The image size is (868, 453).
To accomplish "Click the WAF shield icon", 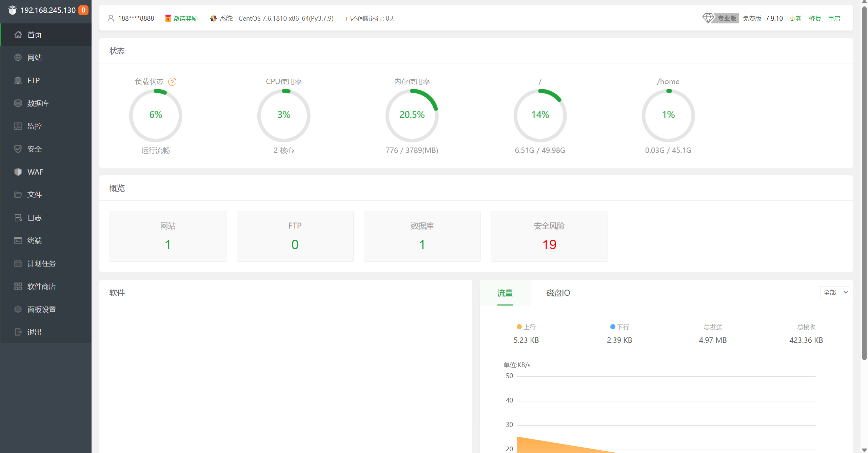I will coord(18,172).
